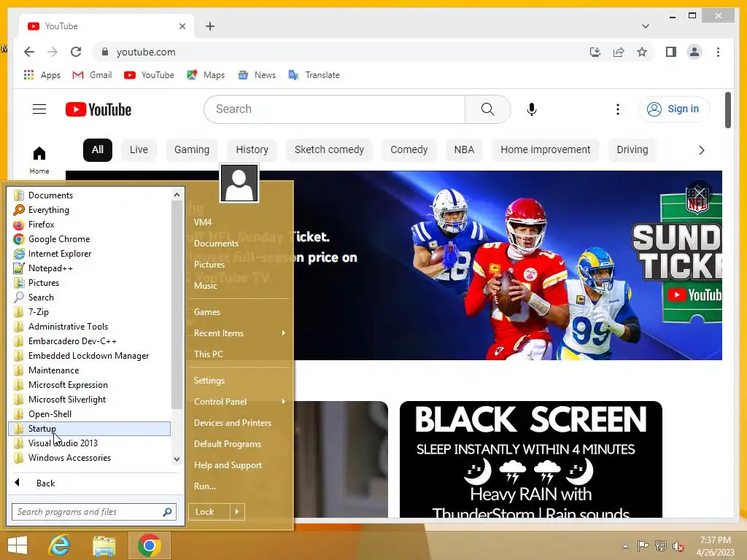Image resolution: width=747 pixels, height=560 pixels.
Task: Open Chrome tab search dropdown arrow
Action: point(646,26)
